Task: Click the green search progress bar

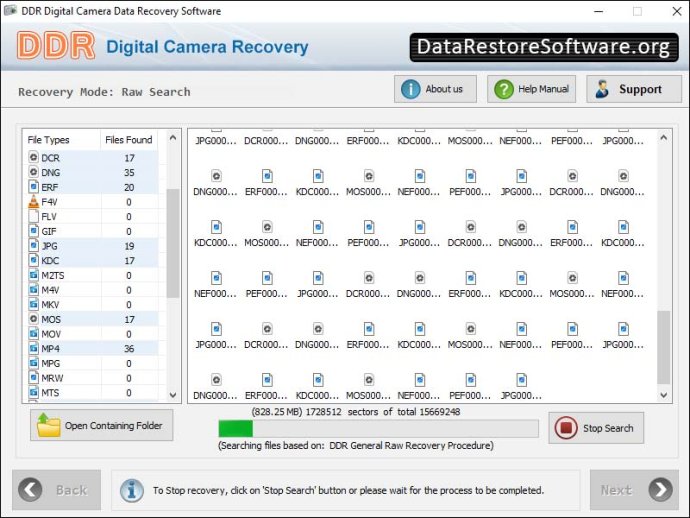Action: (x=235, y=428)
